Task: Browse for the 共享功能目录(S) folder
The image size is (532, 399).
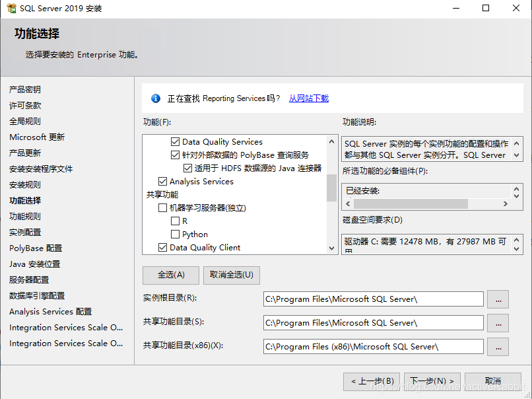Action: click(x=498, y=323)
